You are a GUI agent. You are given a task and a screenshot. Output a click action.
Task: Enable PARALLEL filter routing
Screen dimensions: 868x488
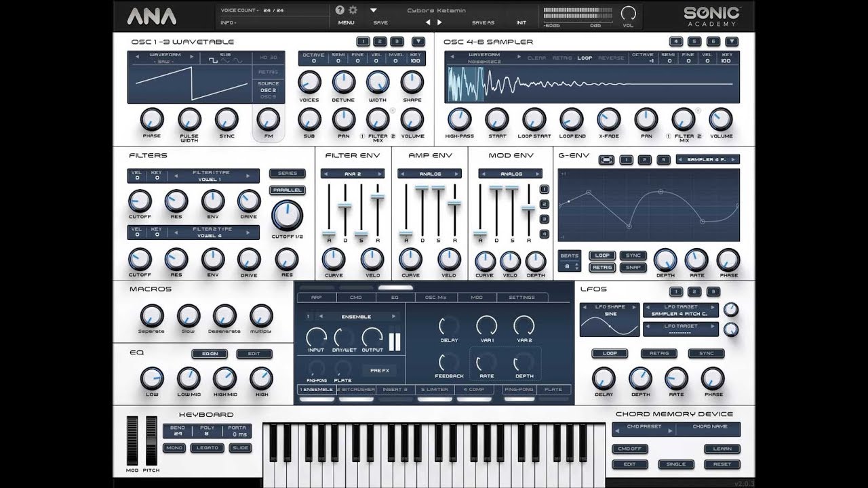(x=287, y=190)
